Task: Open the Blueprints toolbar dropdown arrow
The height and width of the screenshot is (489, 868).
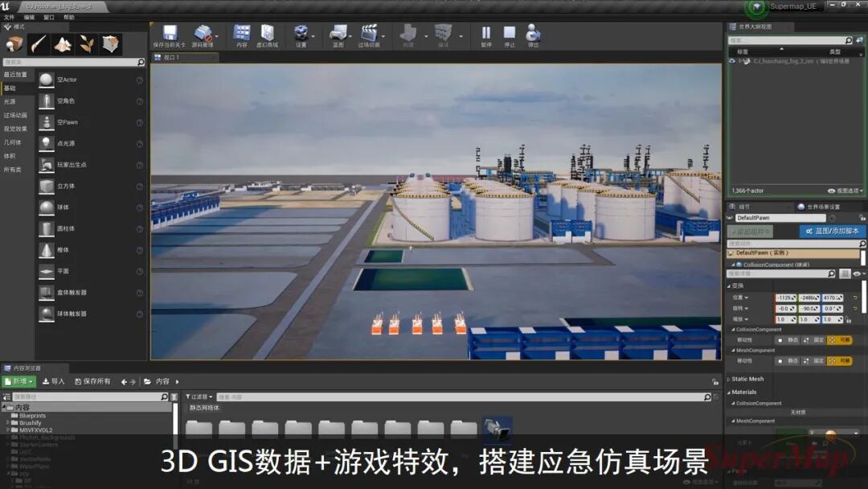Action: (x=351, y=36)
